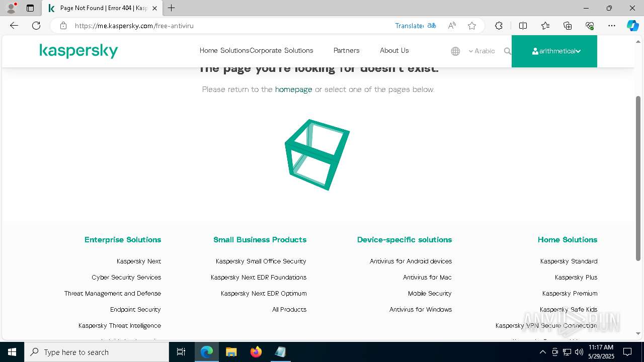Viewport: 644px width, 362px height.
Task: Open Edge Settings and more menu
Action: (x=612, y=26)
